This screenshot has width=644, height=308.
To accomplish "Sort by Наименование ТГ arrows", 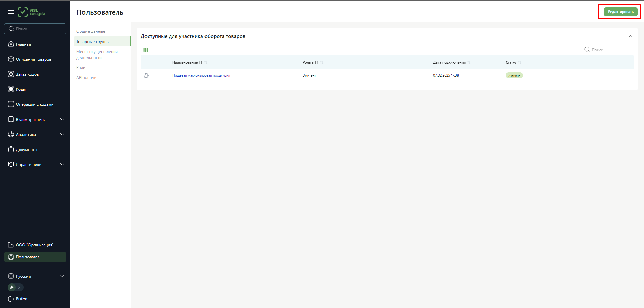I will coord(206,62).
